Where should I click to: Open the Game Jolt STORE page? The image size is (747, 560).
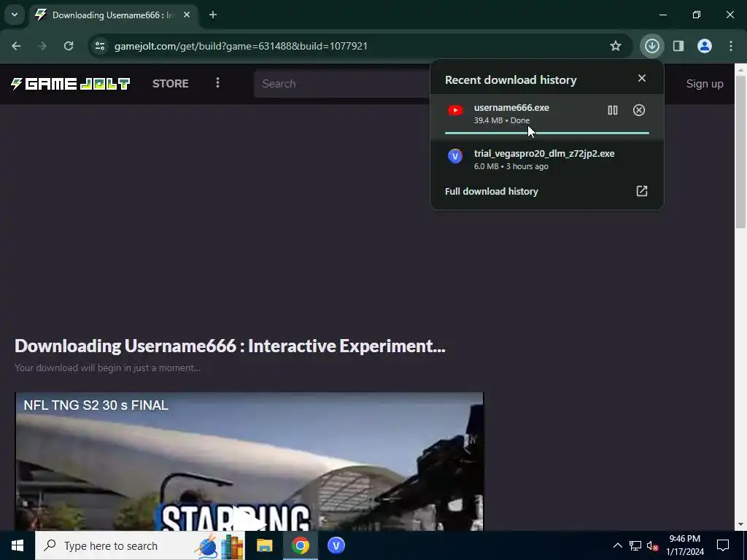(171, 84)
